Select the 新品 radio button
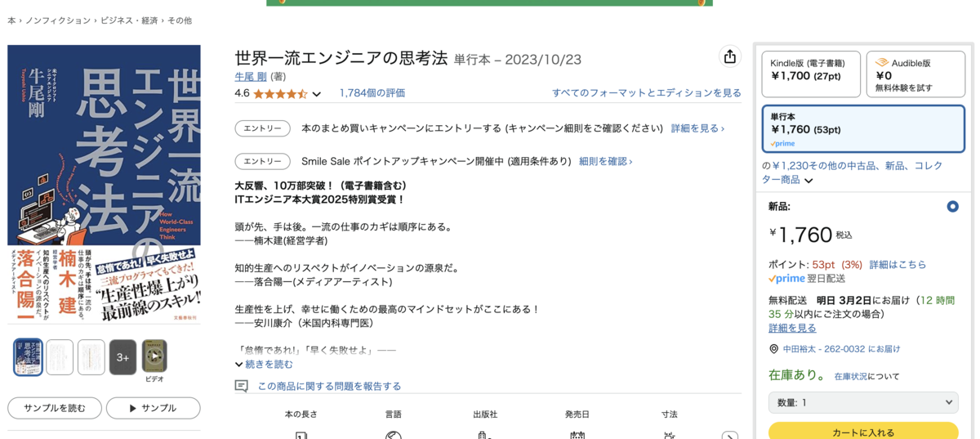This screenshot has width=980, height=439. pyautogui.click(x=952, y=207)
